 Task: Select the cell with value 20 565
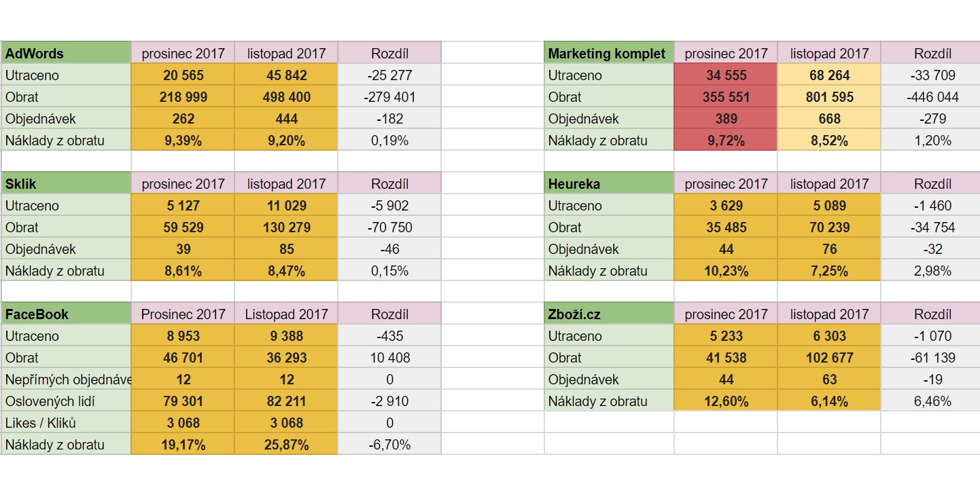(183, 75)
